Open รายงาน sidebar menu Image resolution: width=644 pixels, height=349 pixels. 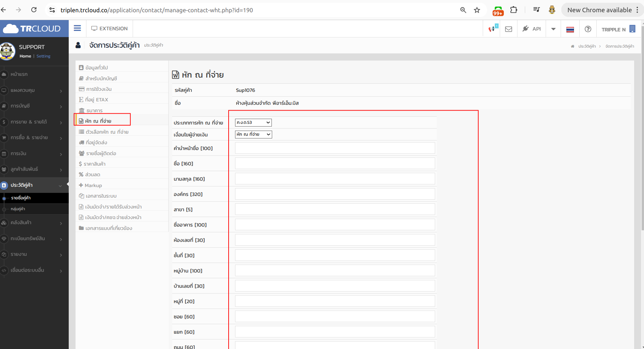34,254
